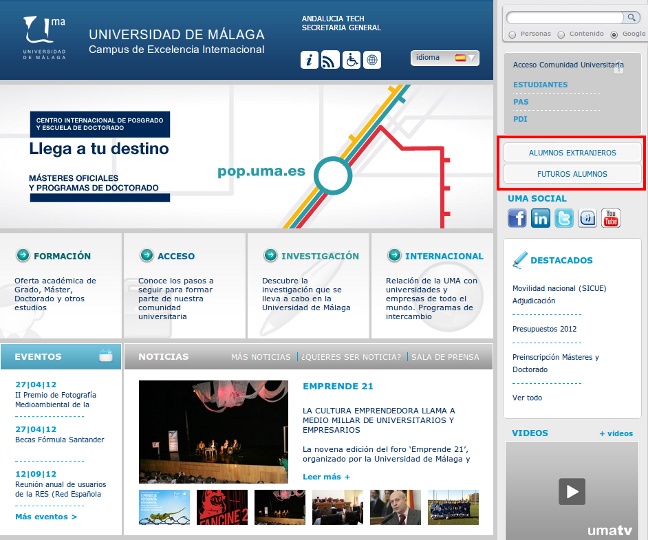Image resolution: width=648 pixels, height=540 pixels.
Task: Open Preinscripción Másteres y Doctorado
Action: (555, 363)
